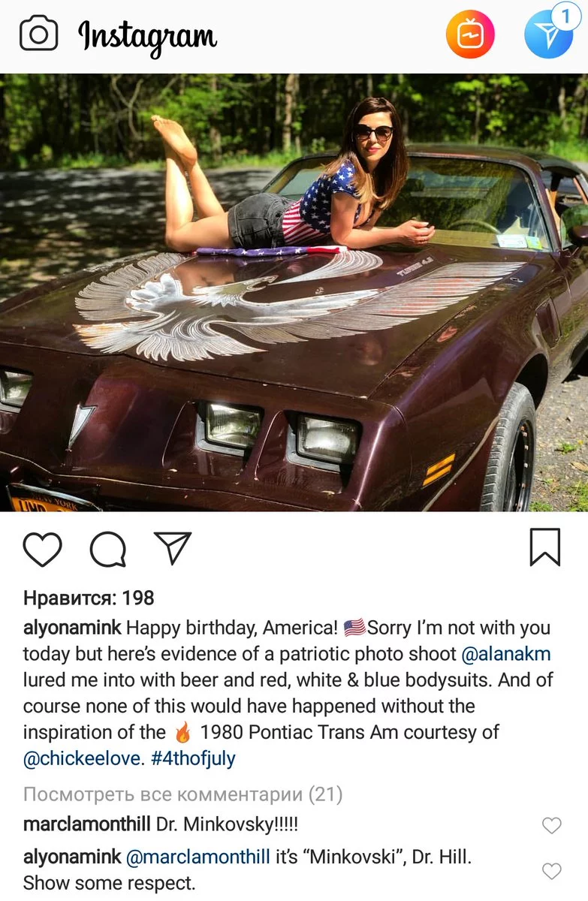Tap the Trans Am post photo
Image resolution: width=588 pixels, height=901 pixels.
point(294,292)
